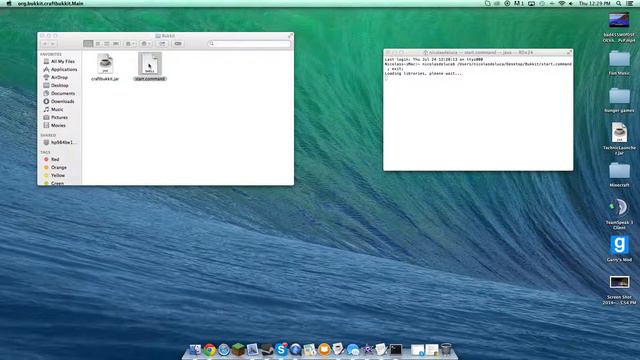Open the Trash in the Dock

446,350
